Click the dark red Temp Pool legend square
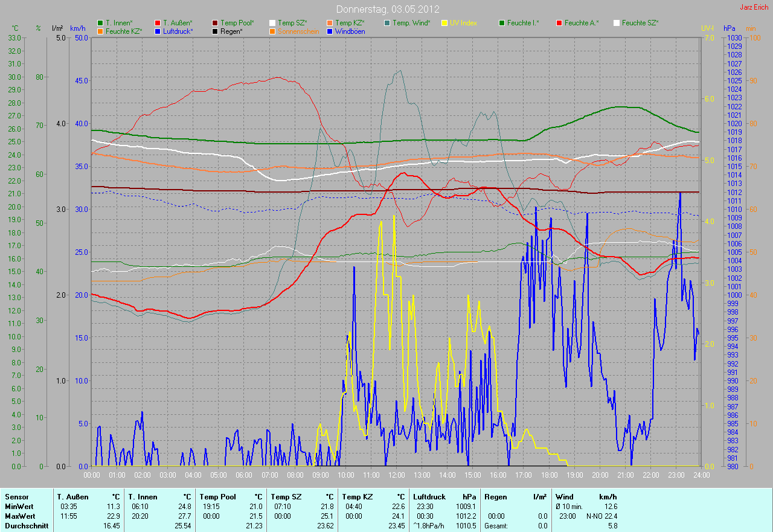The width and height of the screenshot is (773, 532). coord(215,23)
